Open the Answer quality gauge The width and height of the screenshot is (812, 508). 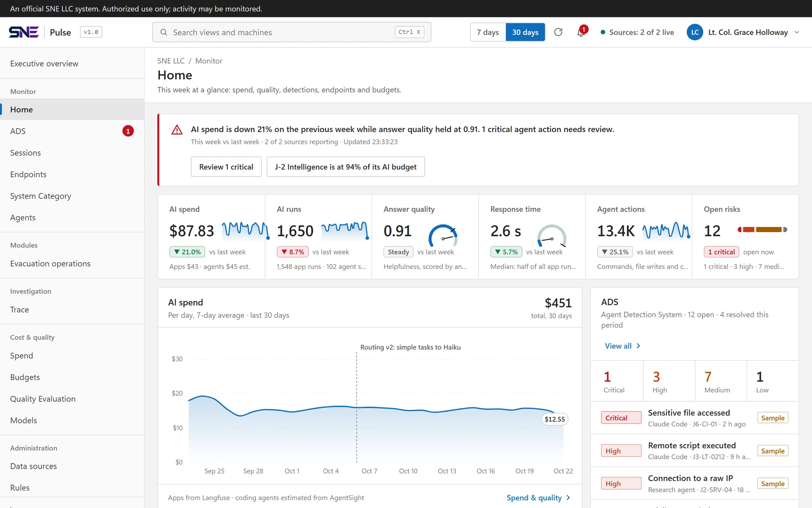[443, 235]
